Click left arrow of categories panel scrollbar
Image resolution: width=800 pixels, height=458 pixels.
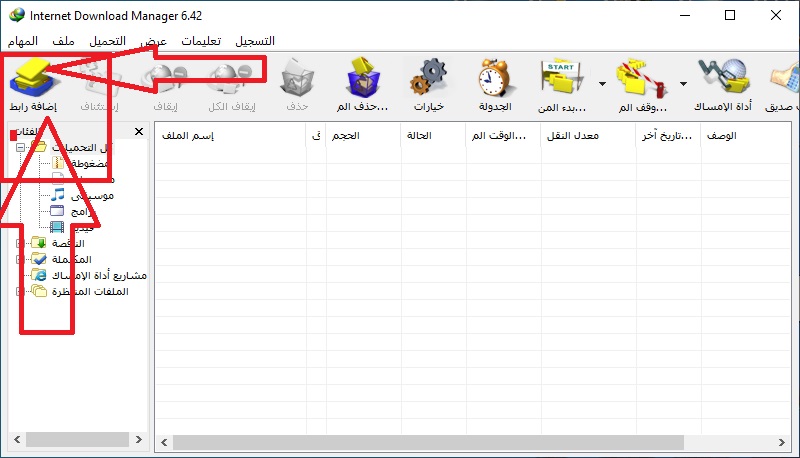[x=17, y=439]
